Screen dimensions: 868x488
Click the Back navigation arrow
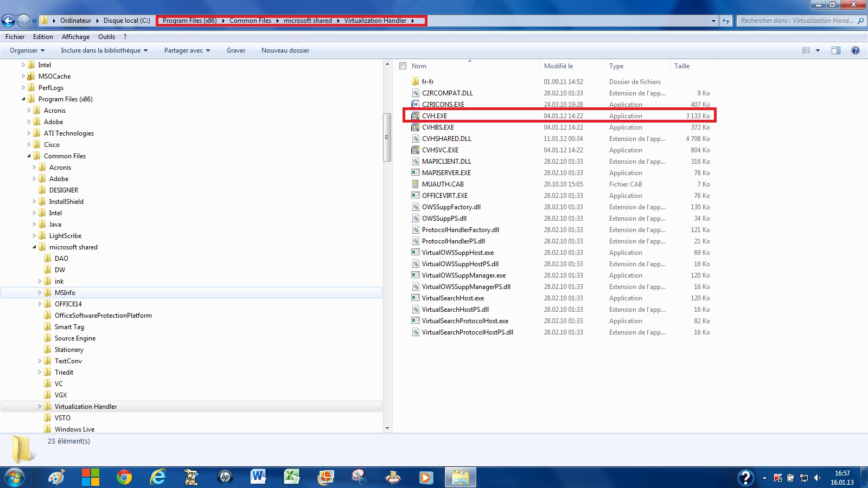click(9, 21)
